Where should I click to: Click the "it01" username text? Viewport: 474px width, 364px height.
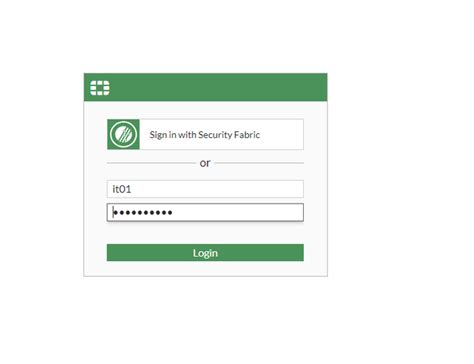coord(122,189)
